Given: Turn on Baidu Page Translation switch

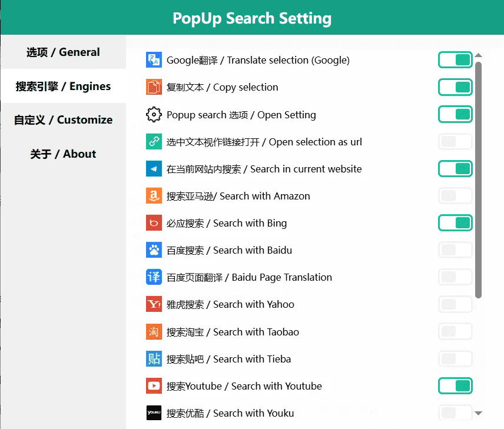Looking at the screenshot, I should pyautogui.click(x=455, y=277).
